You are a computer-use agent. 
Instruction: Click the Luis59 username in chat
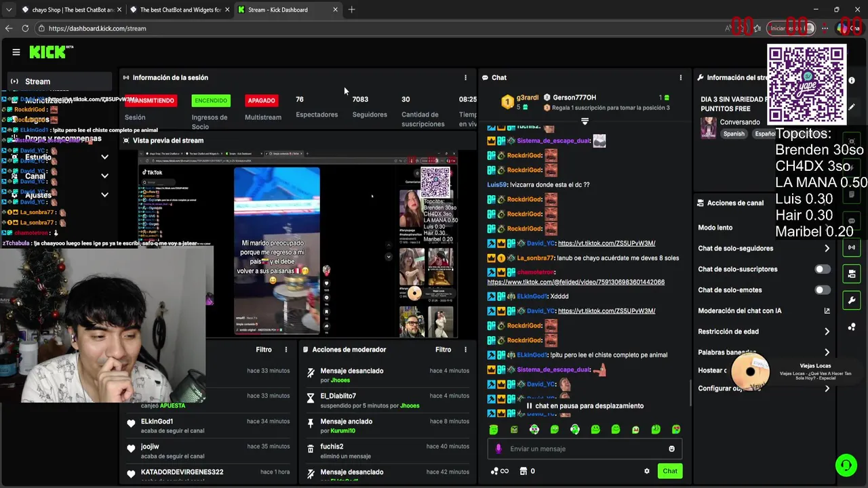(496, 184)
